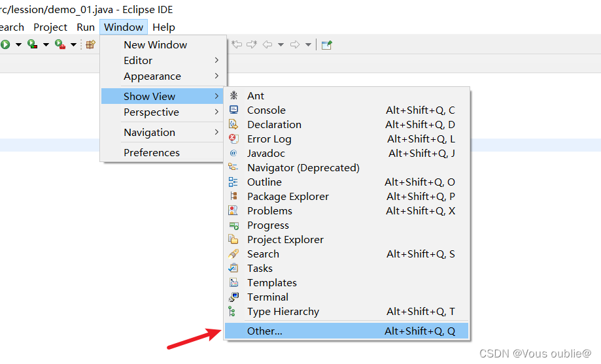
Task: Click the Navigator (Deprecated) view icon
Action: 233,167
